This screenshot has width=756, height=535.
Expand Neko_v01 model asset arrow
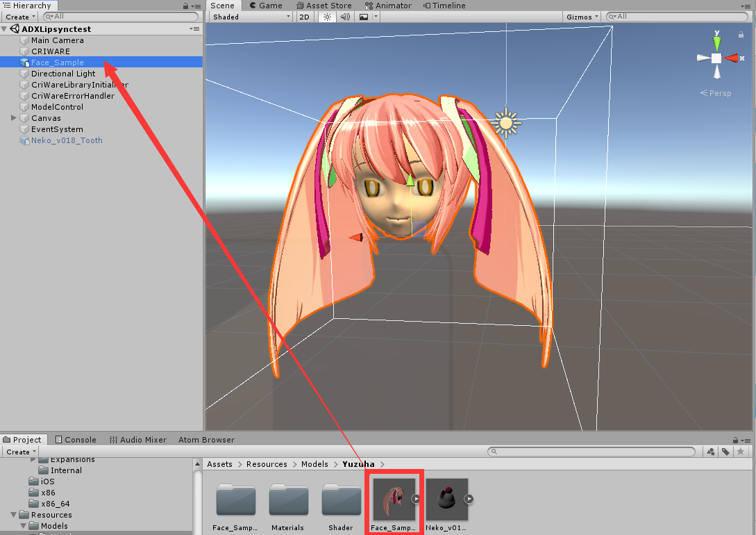pos(469,499)
